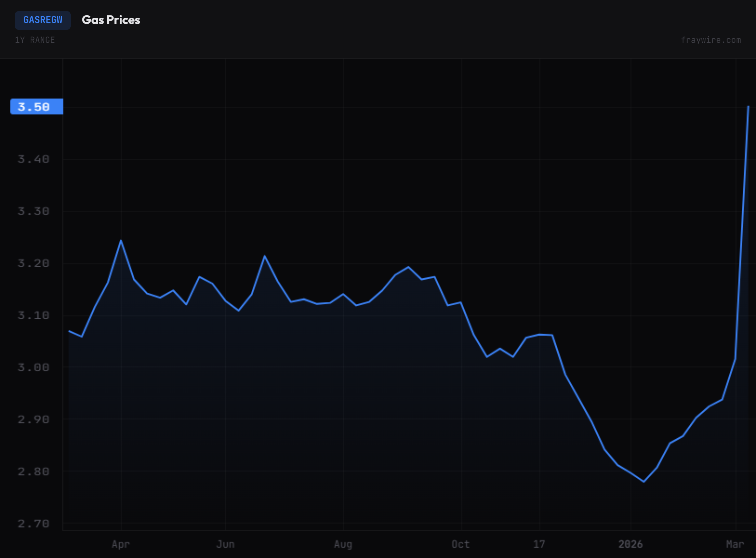Open the fraywire.com watermark link
This screenshot has width=756, height=558.
(x=710, y=40)
